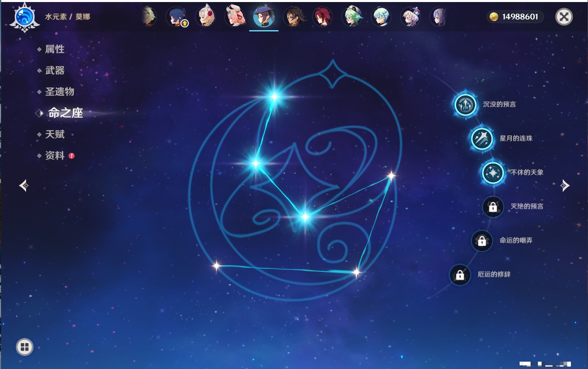Open the 星月的连珠 constellation node
This screenshot has height=369, width=588.
(x=482, y=139)
